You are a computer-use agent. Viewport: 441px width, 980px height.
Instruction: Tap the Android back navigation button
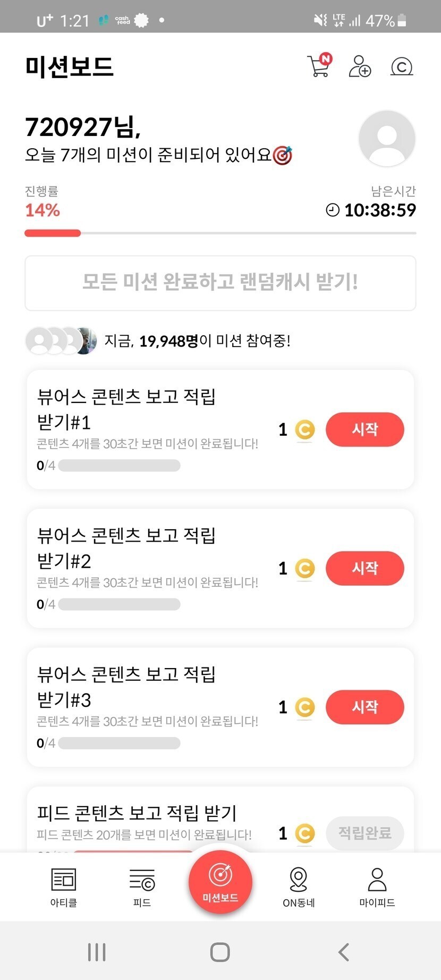tap(344, 952)
